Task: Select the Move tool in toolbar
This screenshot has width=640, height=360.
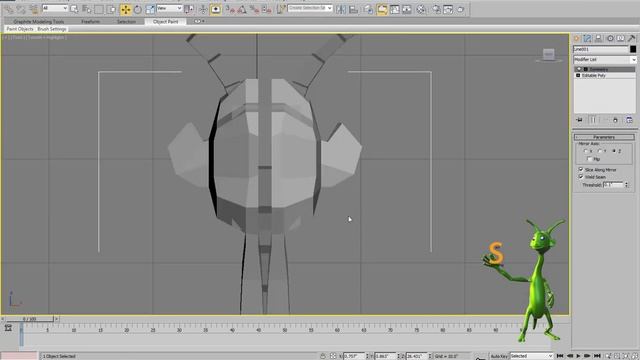Action: pos(126,9)
